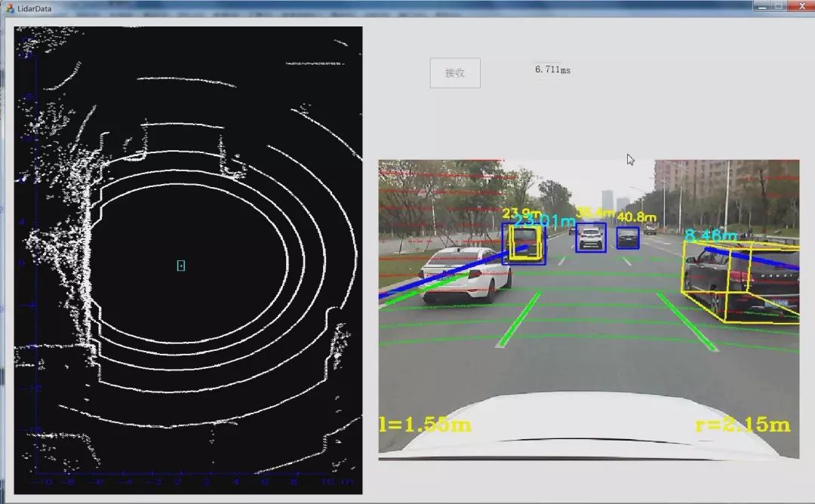The image size is (815, 504).
Task: Click the vehicle box labeled 23.9m
Action: coord(524,243)
